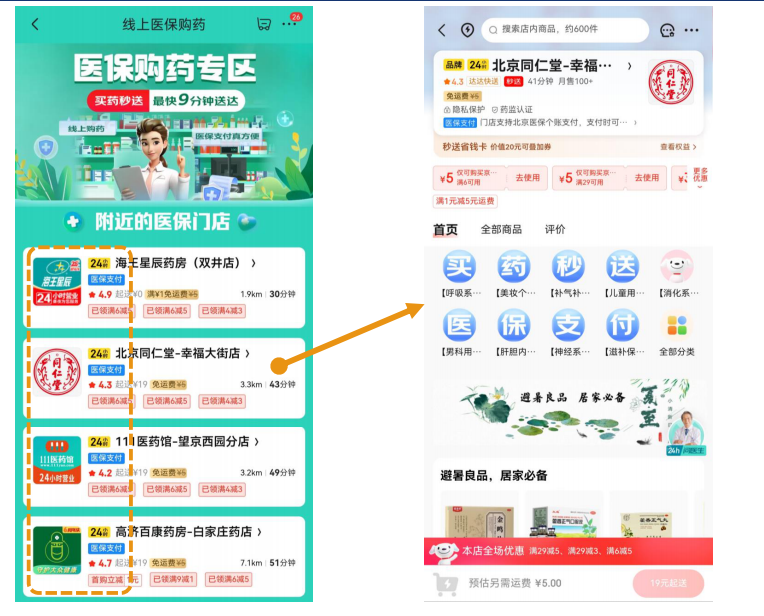Click 首购立减 coupon on 高济百康 card
Image resolution: width=764 pixels, height=616 pixels.
click(x=115, y=579)
